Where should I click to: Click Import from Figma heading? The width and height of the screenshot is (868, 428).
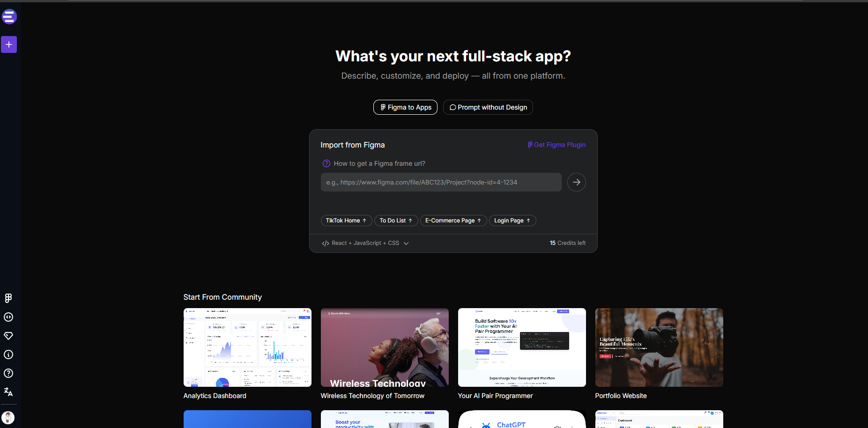[x=353, y=145]
